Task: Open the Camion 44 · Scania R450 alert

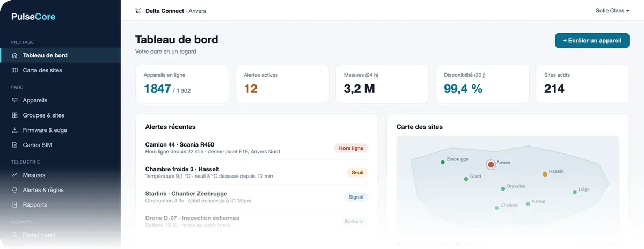Action: click(x=257, y=148)
